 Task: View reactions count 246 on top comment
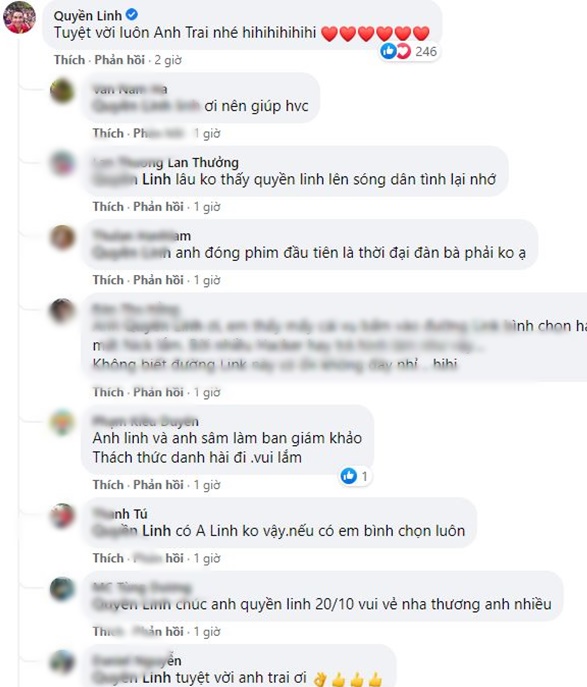[x=426, y=52]
